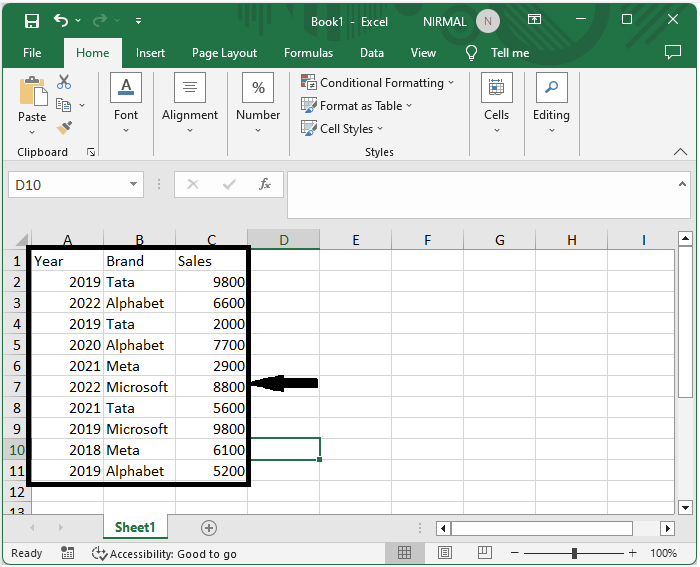Image resolution: width=700 pixels, height=567 pixels.
Task: Expand the Font group button
Action: pos(126,104)
